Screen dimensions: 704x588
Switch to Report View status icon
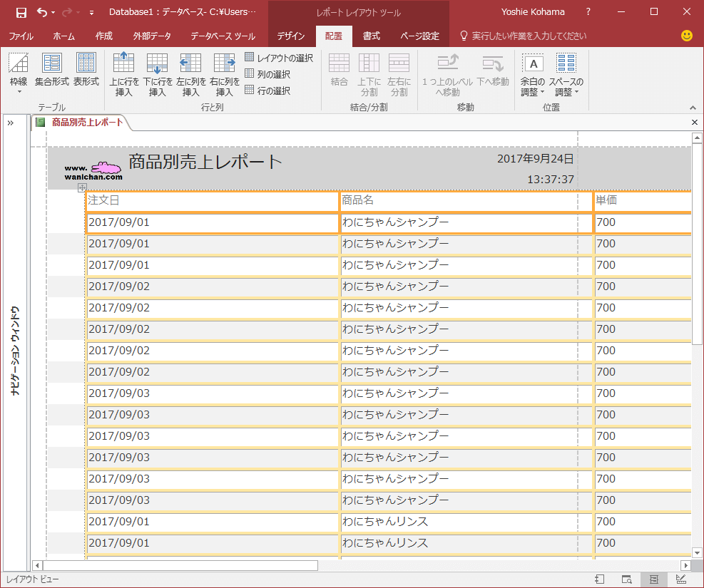point(600,579)
